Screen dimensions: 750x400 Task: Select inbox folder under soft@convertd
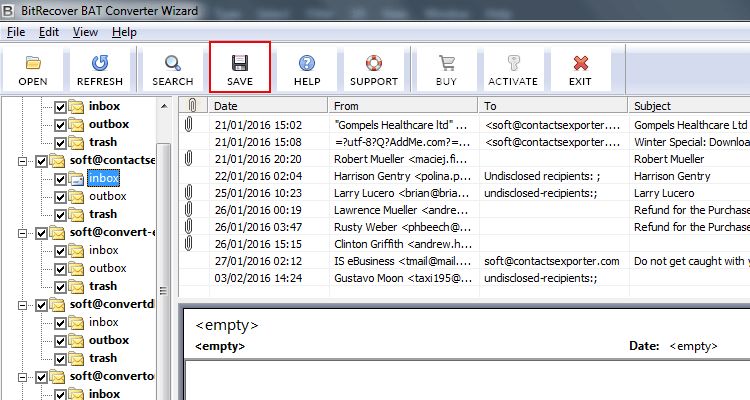[x=103, y=322]
